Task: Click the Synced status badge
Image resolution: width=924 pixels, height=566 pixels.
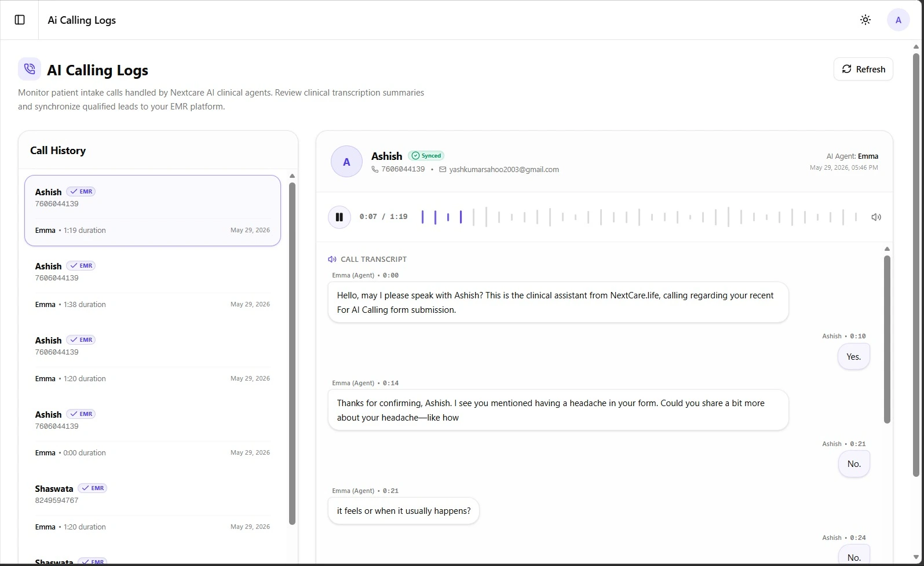Action: (426, 156)
